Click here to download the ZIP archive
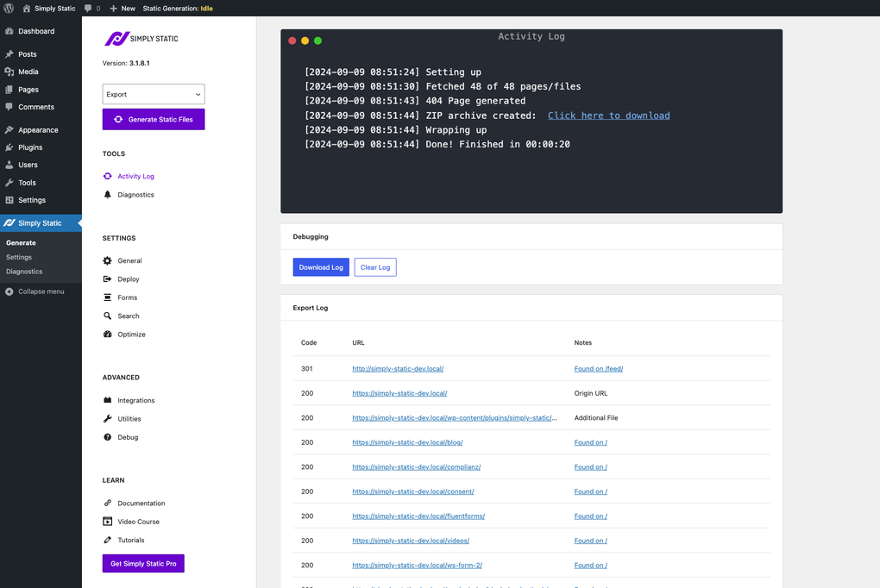The image size is (880, 588). 608,115
